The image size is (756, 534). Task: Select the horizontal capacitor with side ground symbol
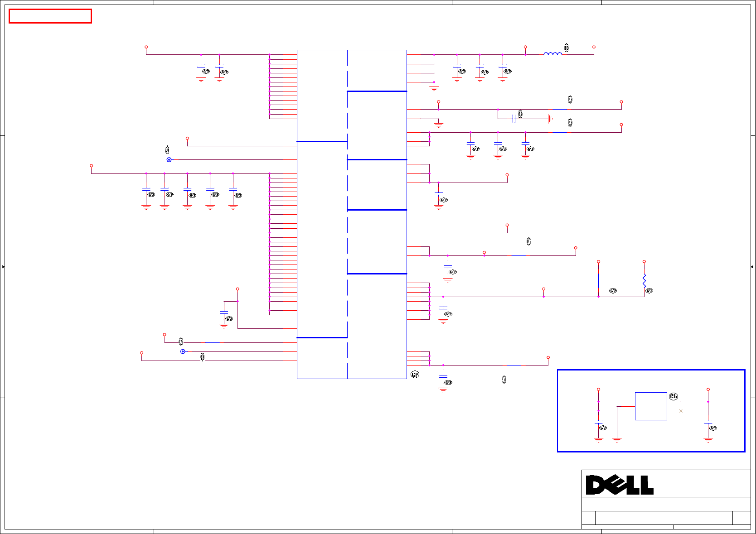tap(514, 119)
